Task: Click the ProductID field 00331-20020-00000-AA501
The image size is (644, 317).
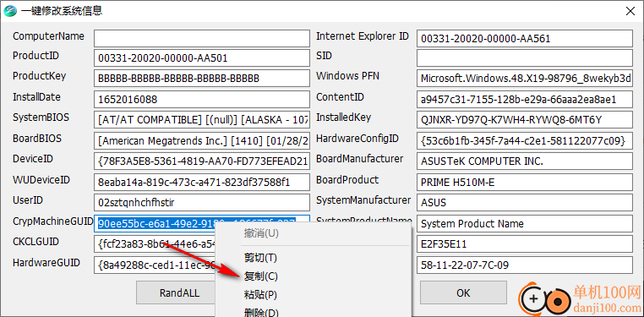Action: pyautogui.click(x=202, y=58)
